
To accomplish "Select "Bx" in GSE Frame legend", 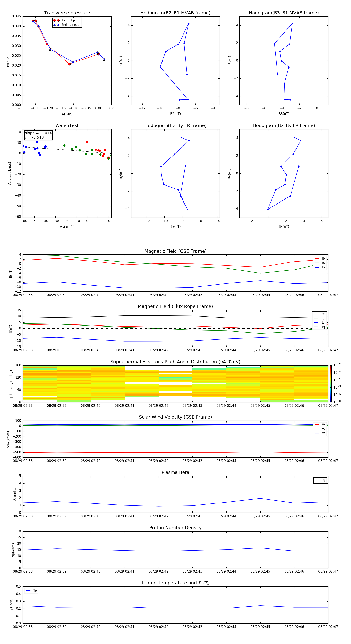I will (320, 259).
